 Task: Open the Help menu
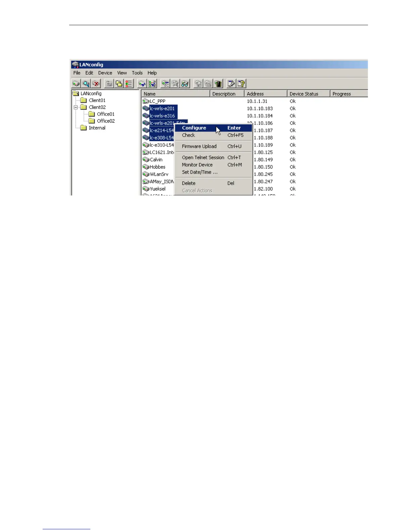pyautogui.click(x=152, y=73)
